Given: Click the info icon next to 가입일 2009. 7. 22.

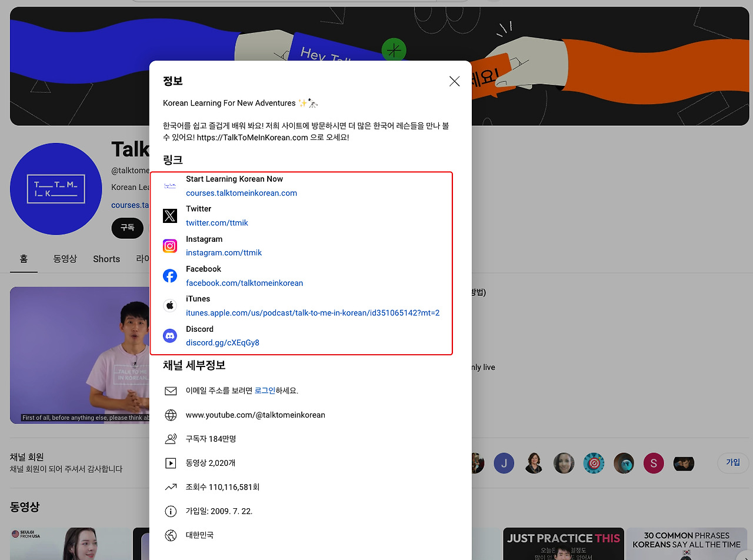Looking at the screenshot, I should pos(171,511).
